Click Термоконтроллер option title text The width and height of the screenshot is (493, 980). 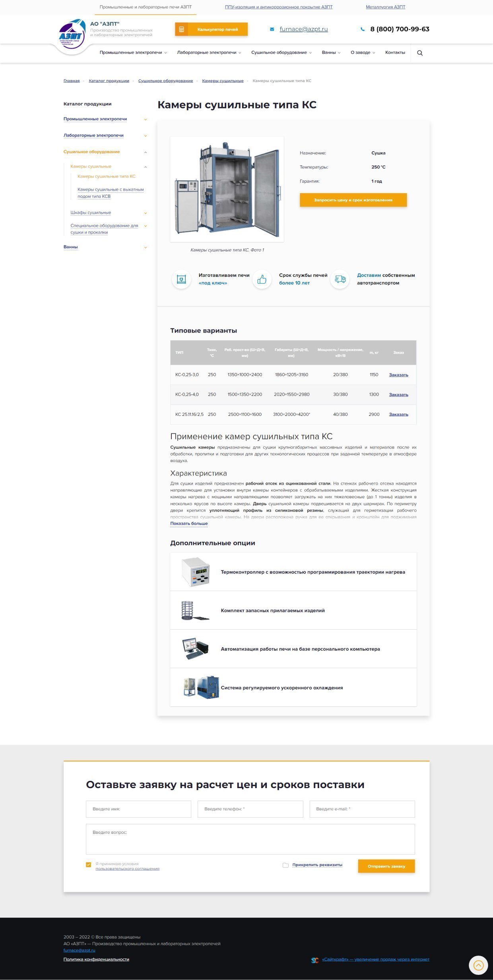(313, 572)
